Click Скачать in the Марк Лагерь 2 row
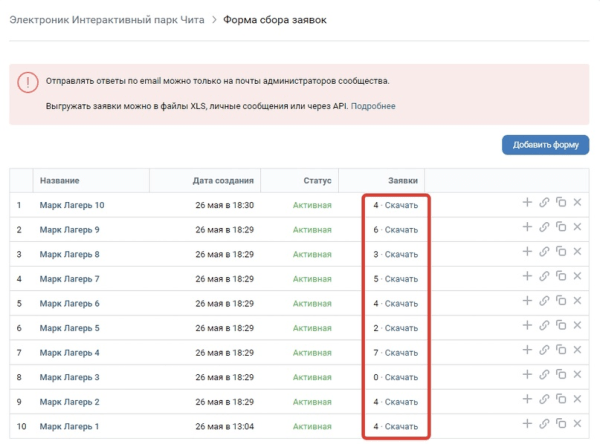600x444 pixels. point(401,401)
